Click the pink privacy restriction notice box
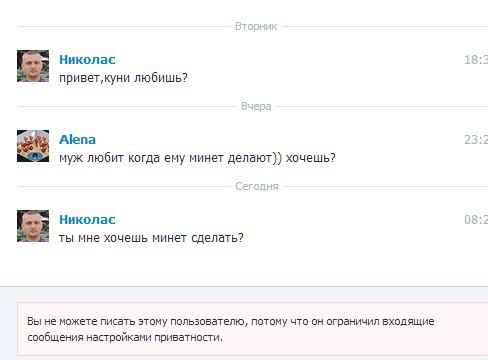This screenshot has width=488, height=360. click(253, 329)
